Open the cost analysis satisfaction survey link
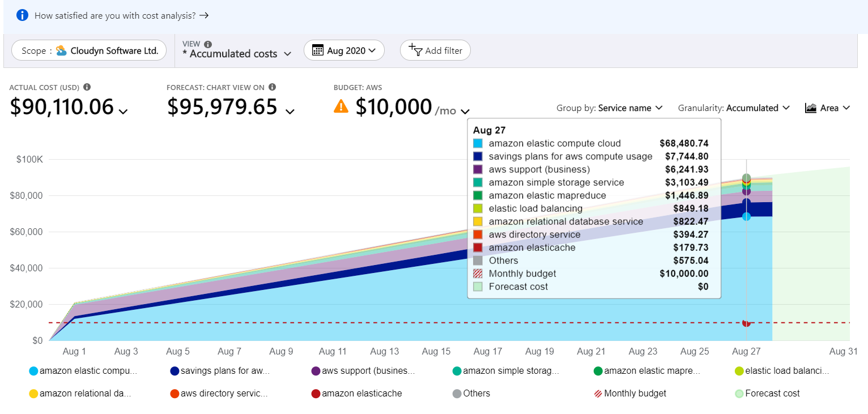The image size is (868, 414). [x=121, y=16]
